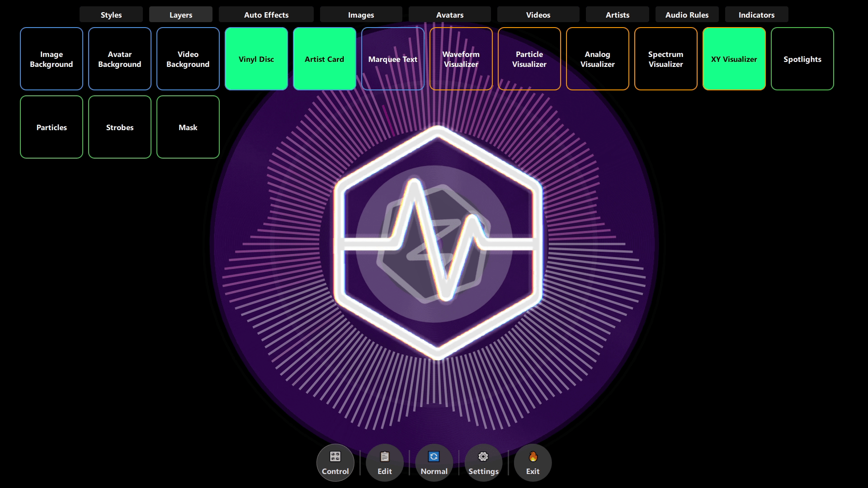Turn on the Mask layer tile

click(188, 127)
